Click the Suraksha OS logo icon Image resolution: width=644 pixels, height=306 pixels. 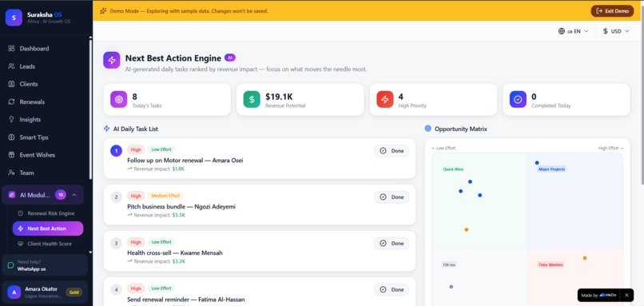click(14, 18)
